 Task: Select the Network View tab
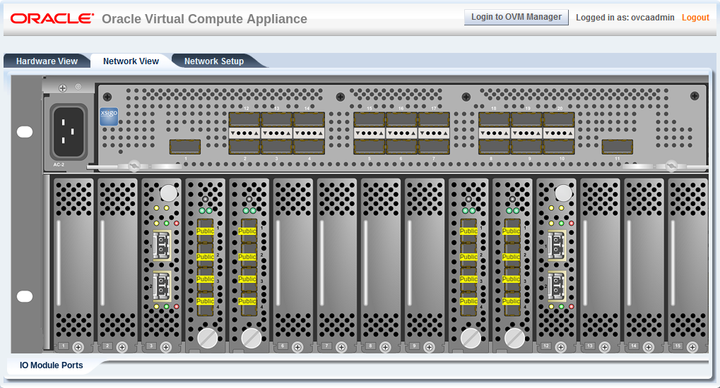pos(131,61)
